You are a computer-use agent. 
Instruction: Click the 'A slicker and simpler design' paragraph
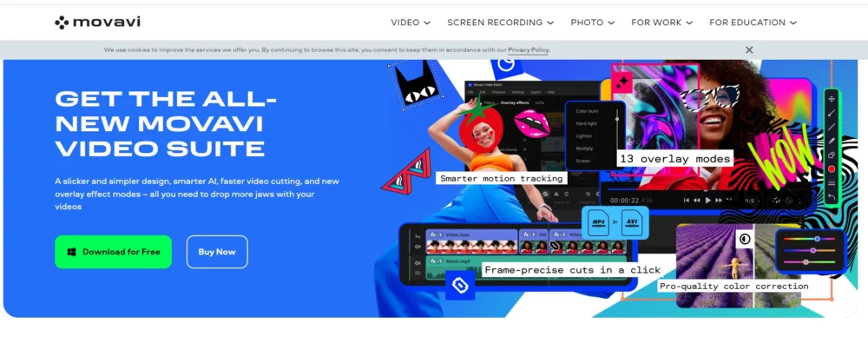click(197, 194)
